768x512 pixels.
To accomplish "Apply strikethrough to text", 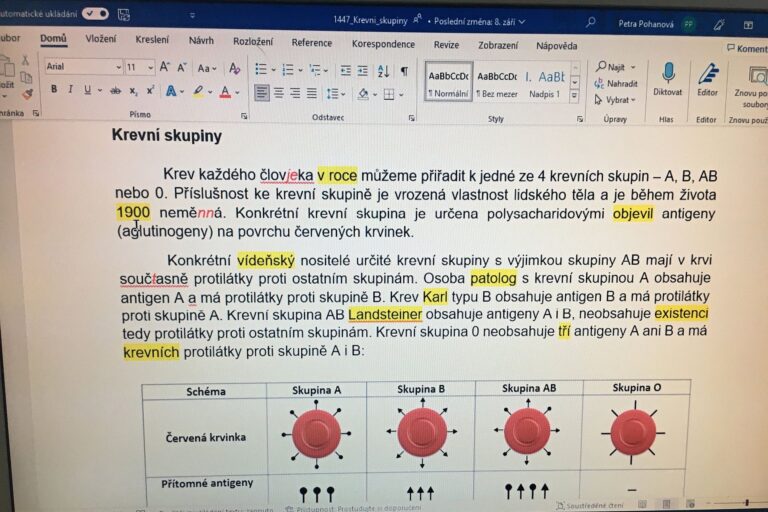I will pyautogui.click(x=116, y=91).
